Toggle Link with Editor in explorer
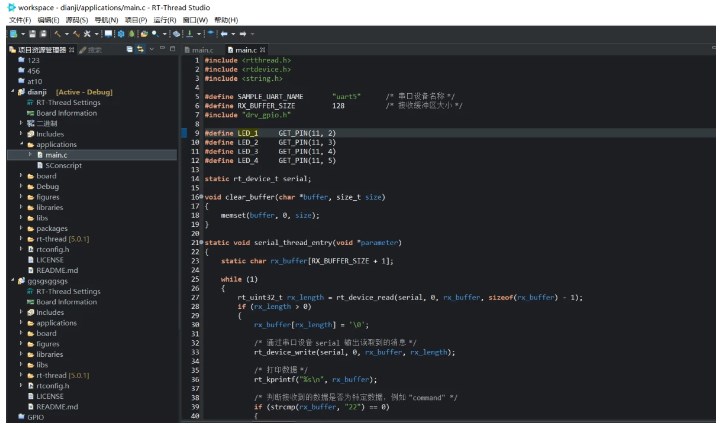721x424 pixels. pyautogui.click(x=140, y=49)
